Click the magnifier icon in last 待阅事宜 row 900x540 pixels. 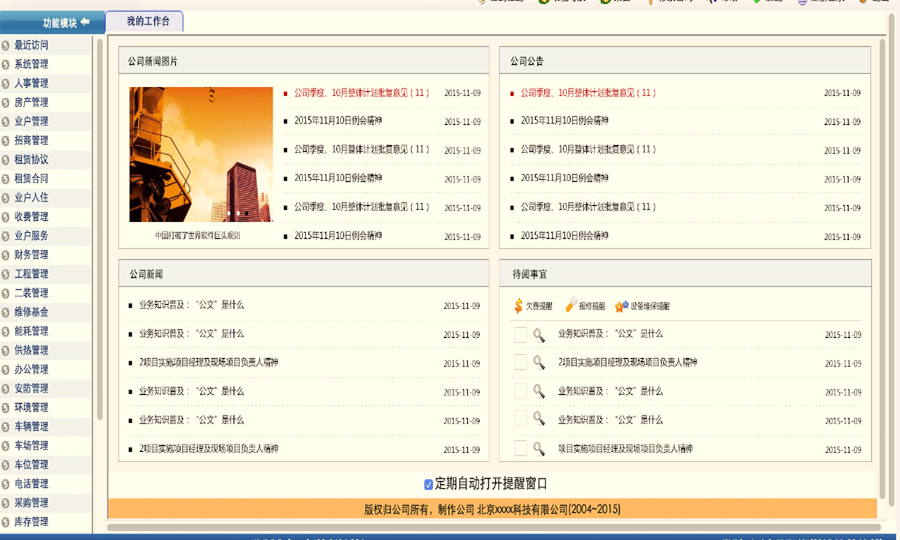[x=538, y=449]
